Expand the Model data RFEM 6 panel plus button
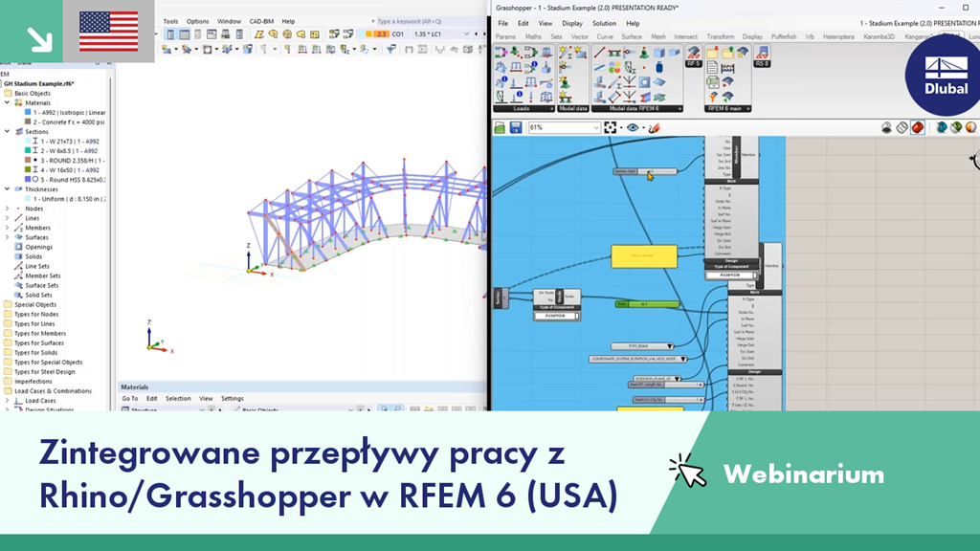Viewport: 980px width, 551px height. (x=679, y=109)
